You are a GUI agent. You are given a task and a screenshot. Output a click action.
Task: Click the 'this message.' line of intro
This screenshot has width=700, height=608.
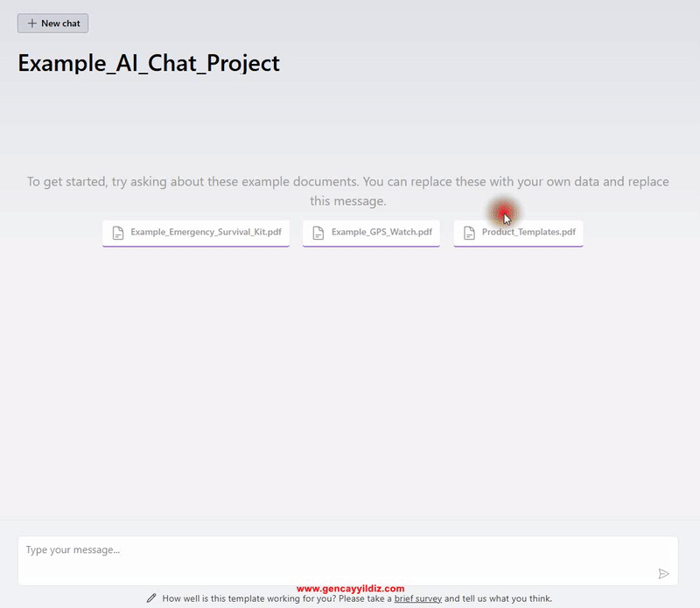coord(347,201)
